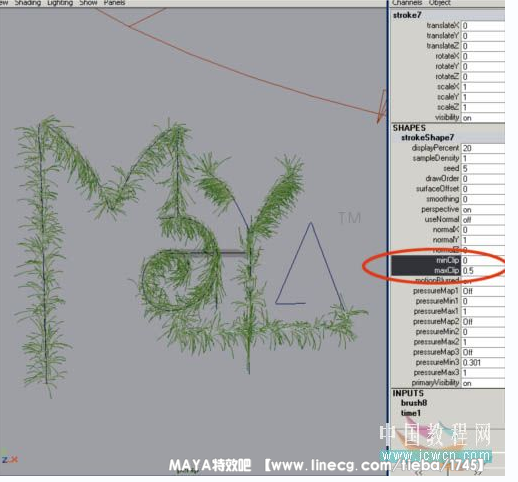518x482 pixels.
Task: Select the strokeShape7 shape node
Action: 427,138
